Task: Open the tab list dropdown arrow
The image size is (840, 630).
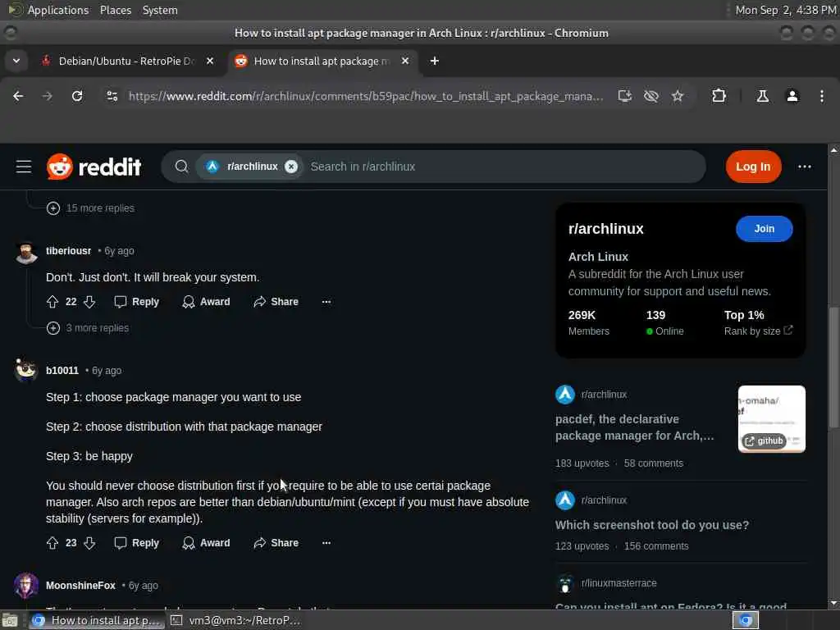Action: point(16,61)
